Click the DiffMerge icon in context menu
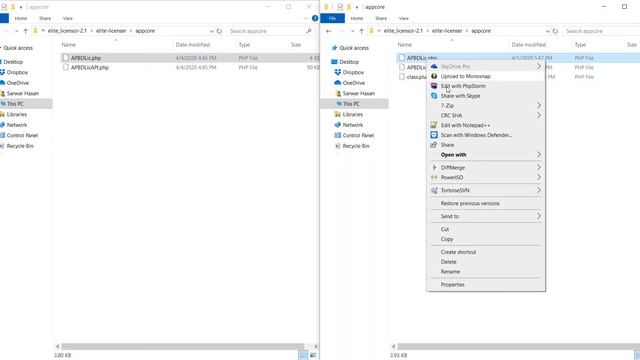 [434, 167]
